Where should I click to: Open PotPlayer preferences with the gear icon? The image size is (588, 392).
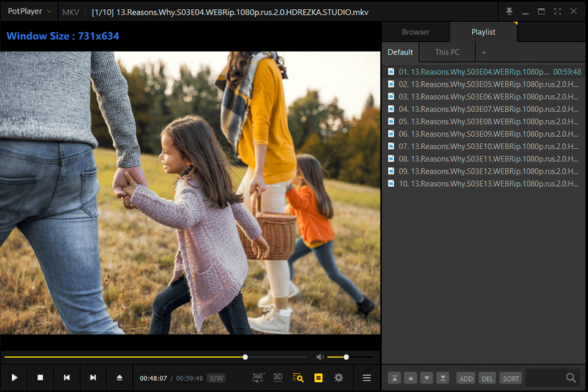pyautogui.click(x=339, y=377)
